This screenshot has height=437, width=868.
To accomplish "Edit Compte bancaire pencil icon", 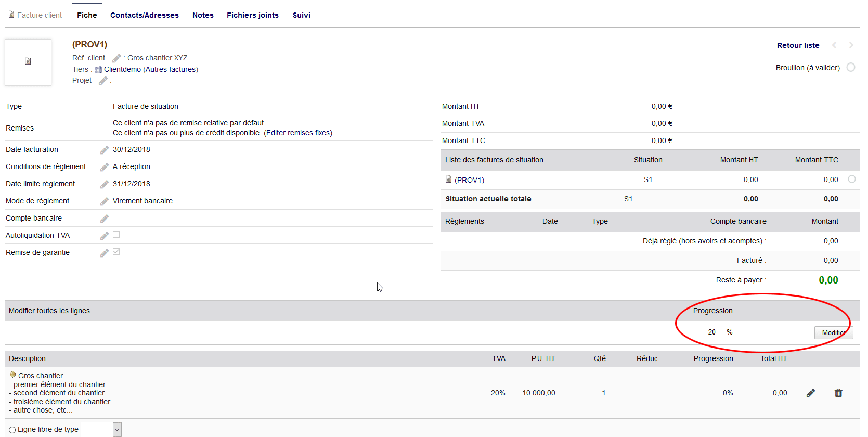I will click(x=105, y=219).
